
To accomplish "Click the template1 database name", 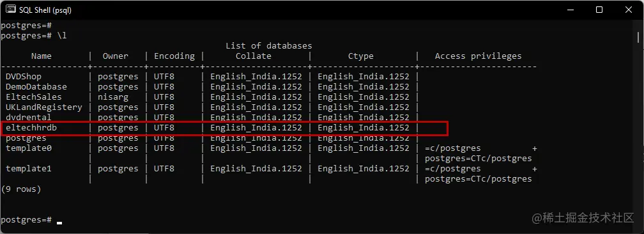I will (29, 169).
